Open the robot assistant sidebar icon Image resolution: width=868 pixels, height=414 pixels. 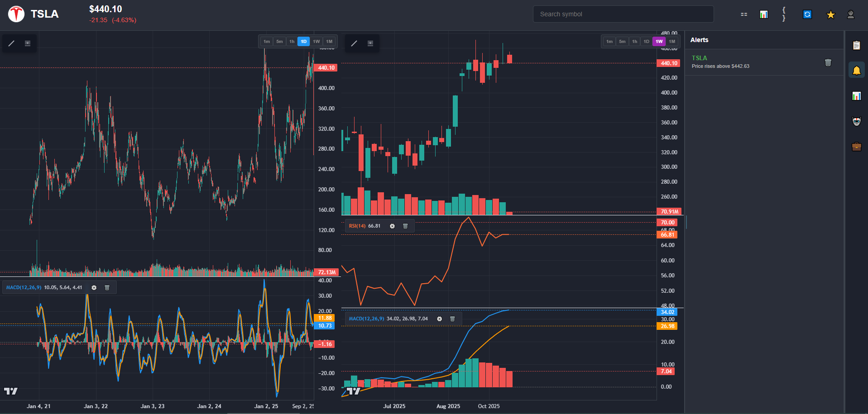click(856, 121)
